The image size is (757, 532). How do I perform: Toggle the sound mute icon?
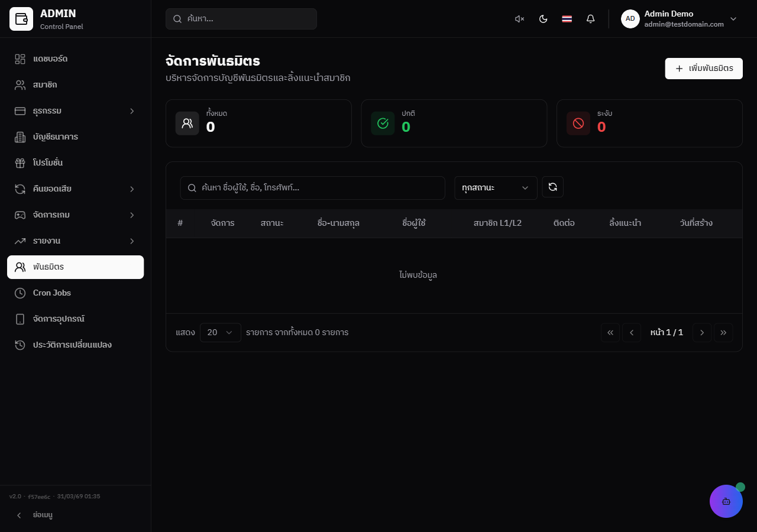point(519,19)
